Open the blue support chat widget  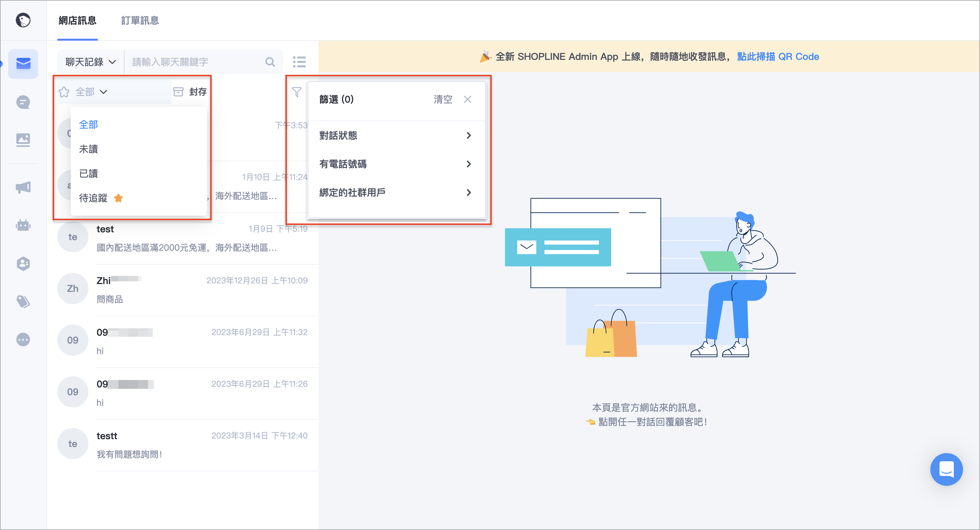(946, 469)
